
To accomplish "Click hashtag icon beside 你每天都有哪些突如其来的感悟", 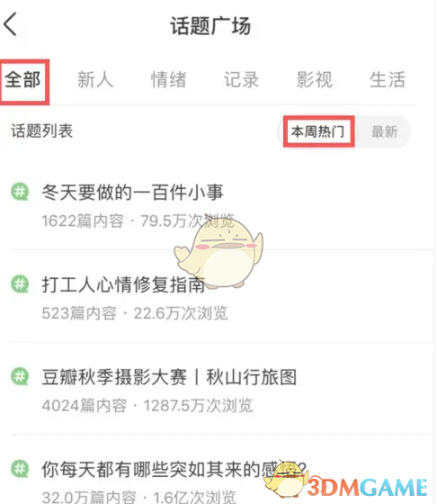I will [x=20, y=469].
